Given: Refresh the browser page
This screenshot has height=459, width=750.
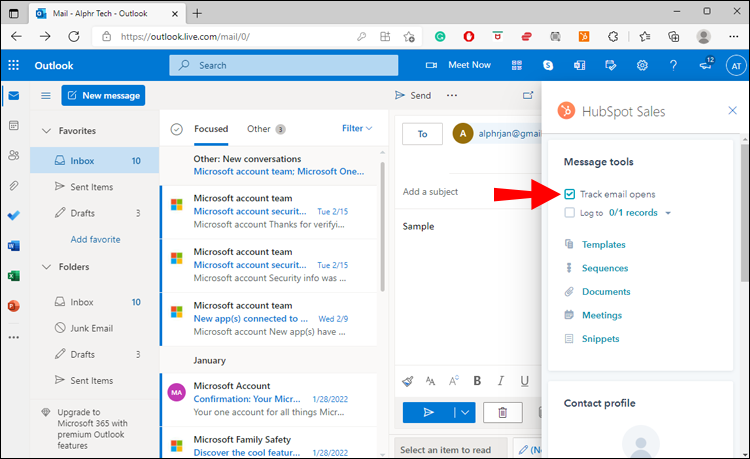Looking at the screenshot, I should point(74,36).
